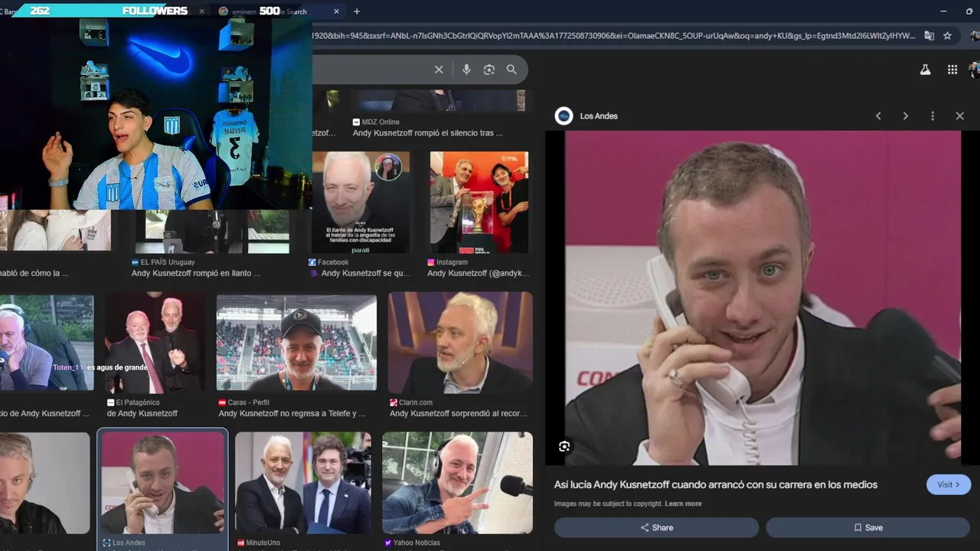Open Los Andes source name in preview header

[599, 116]
